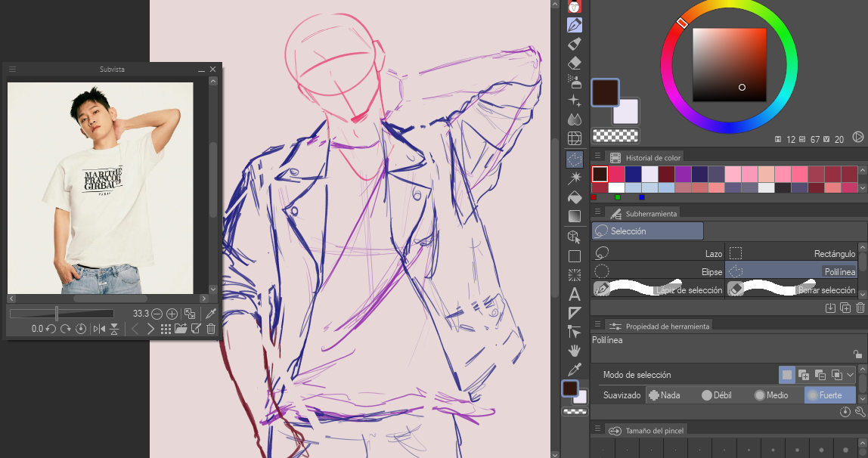The height and width of the screenshot is (458, 868).
Task: Flip Subvista image horizontally
Action: [100, 329]
